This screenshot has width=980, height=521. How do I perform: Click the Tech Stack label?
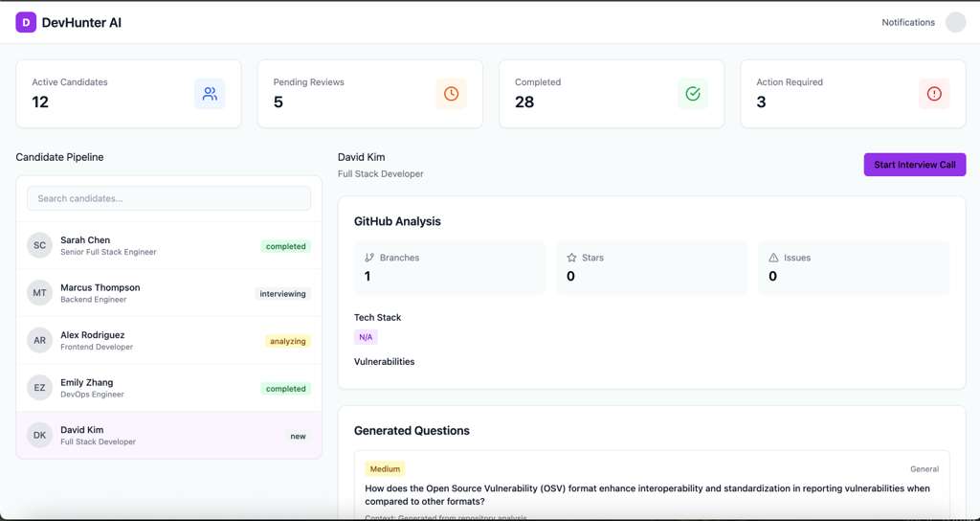pos(377,318)
